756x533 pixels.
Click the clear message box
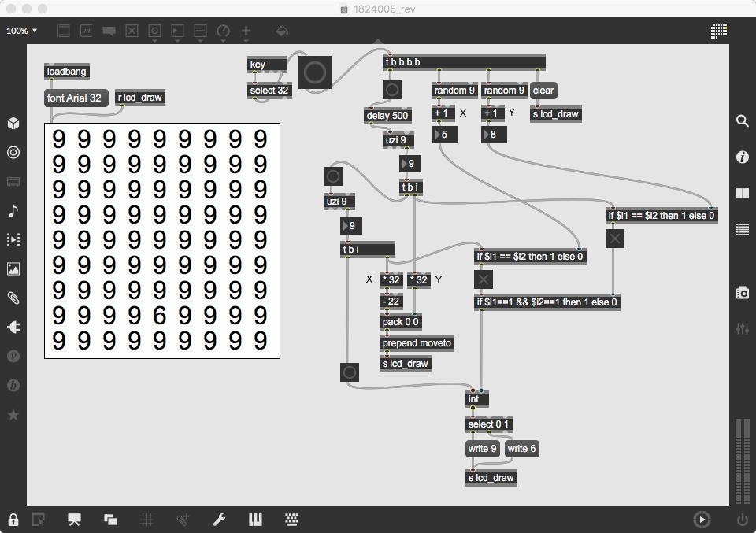pyautogui.click(x=543, y=90)
